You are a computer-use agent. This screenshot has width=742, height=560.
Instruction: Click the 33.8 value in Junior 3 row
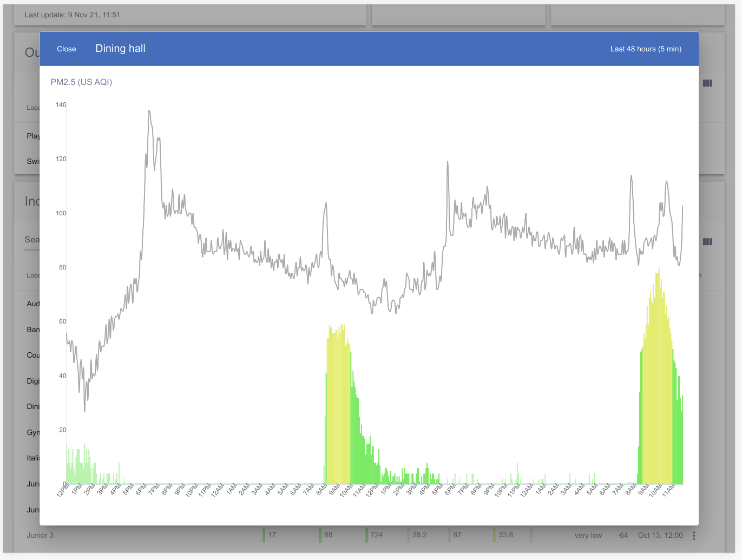[505, 535]
